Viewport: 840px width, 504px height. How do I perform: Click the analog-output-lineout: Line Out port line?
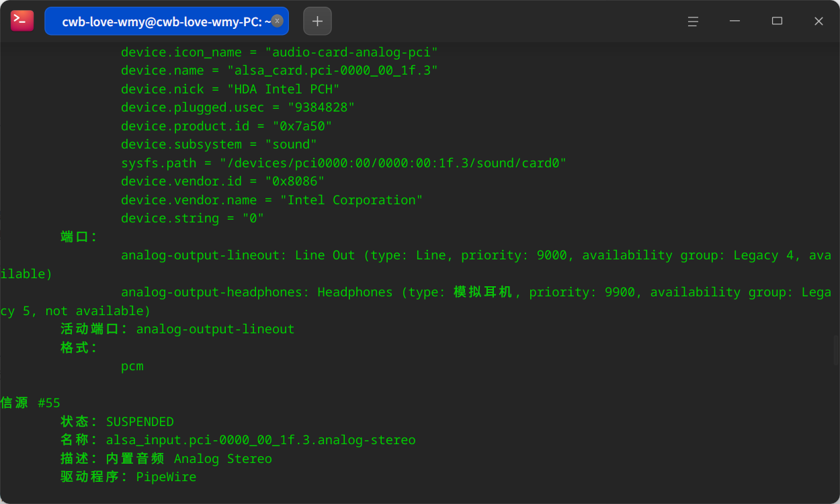(x=476, y=255)
